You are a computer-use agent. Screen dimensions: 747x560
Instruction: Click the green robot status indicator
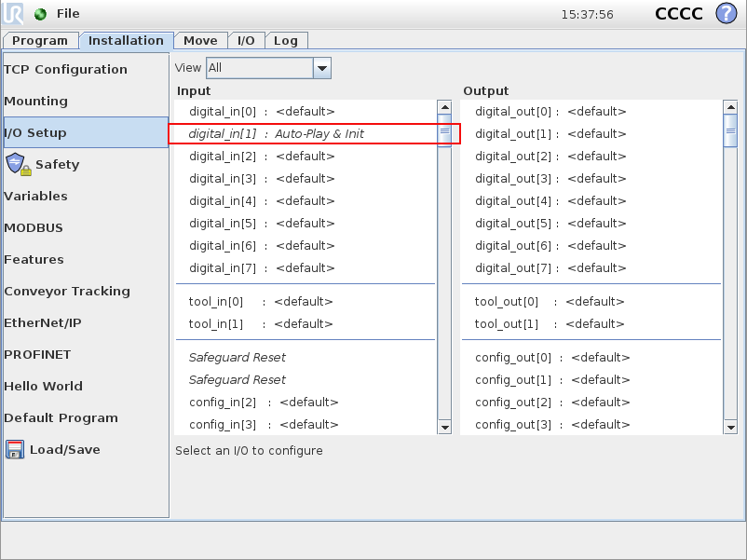point(39,14)
